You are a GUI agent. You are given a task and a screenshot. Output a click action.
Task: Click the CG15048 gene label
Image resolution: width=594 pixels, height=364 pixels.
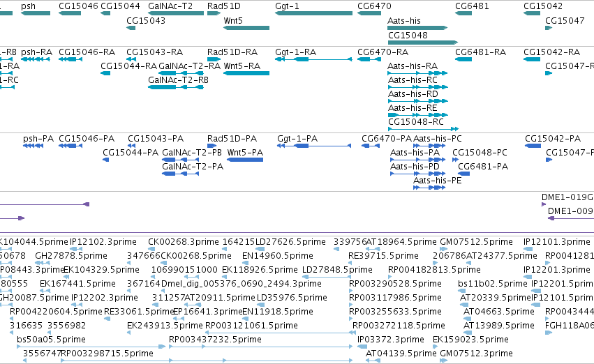click(x=408, y=35)
